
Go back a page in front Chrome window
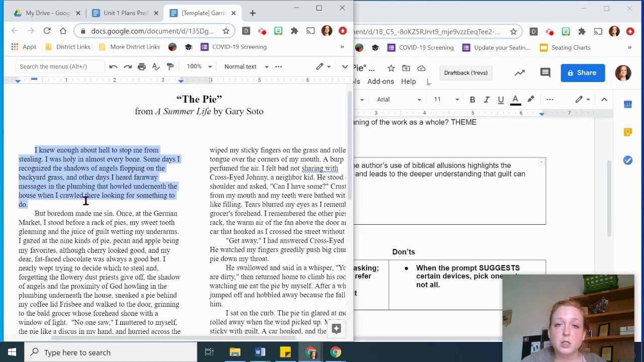[15, 31]
